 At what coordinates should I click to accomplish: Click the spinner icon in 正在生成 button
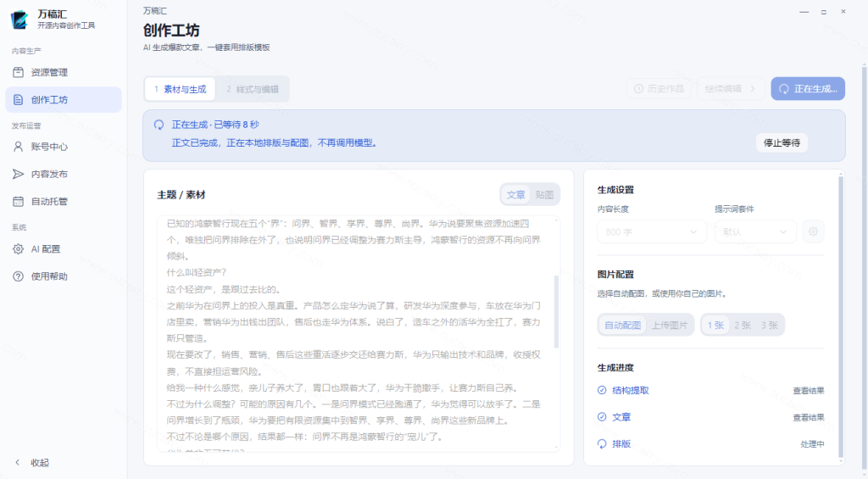(784, 89)
